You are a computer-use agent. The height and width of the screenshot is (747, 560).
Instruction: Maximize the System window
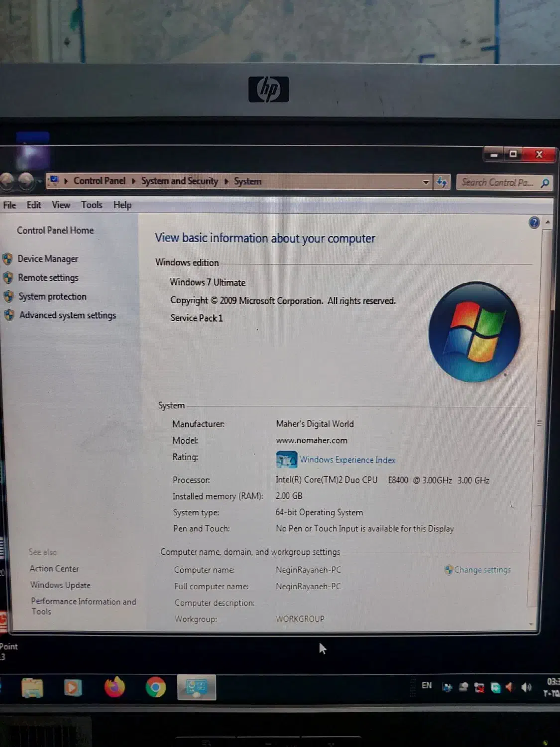(x=513, y=154)
